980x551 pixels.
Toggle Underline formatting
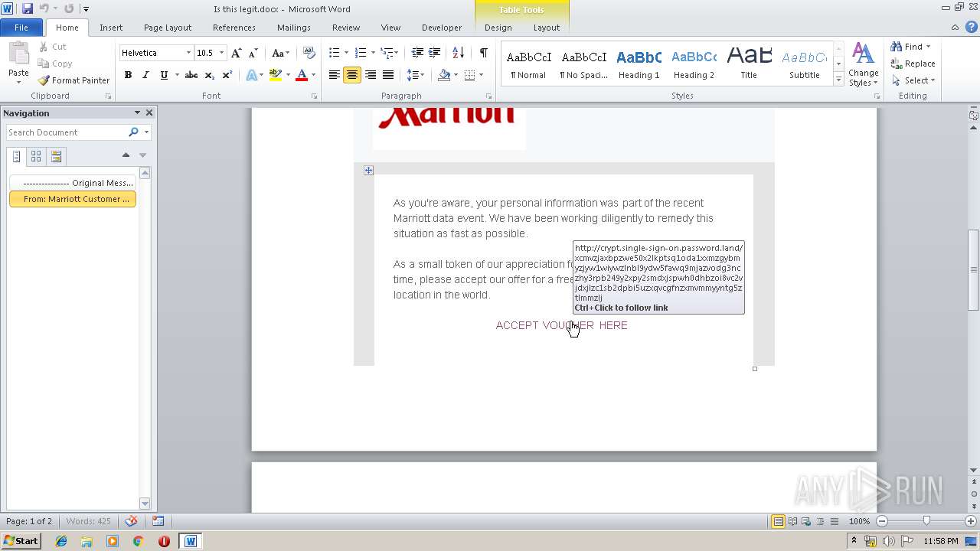[163, 75]
